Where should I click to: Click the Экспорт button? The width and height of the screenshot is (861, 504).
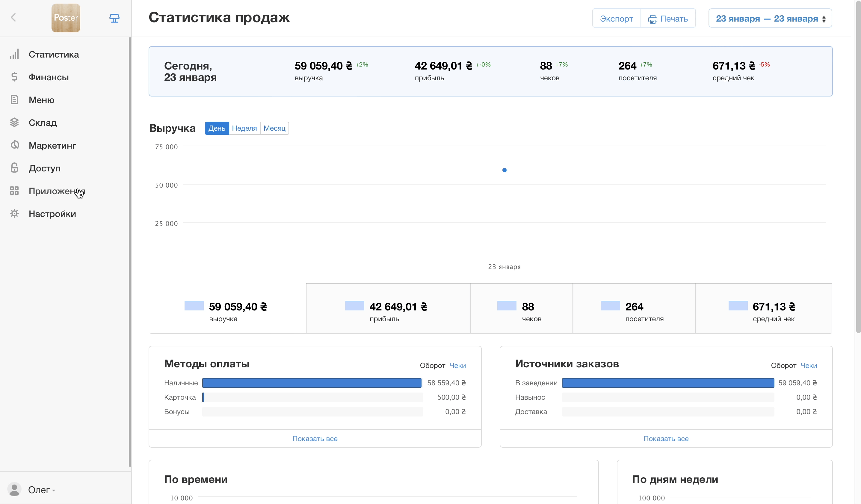pyautogui.click(x=616, y=19)
